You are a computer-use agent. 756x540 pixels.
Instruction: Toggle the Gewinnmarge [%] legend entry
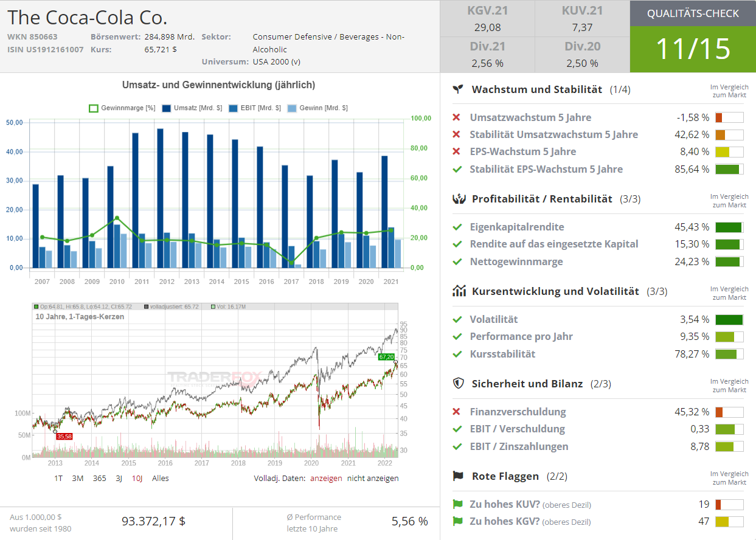pyautogui.click(x=122, y=108)
